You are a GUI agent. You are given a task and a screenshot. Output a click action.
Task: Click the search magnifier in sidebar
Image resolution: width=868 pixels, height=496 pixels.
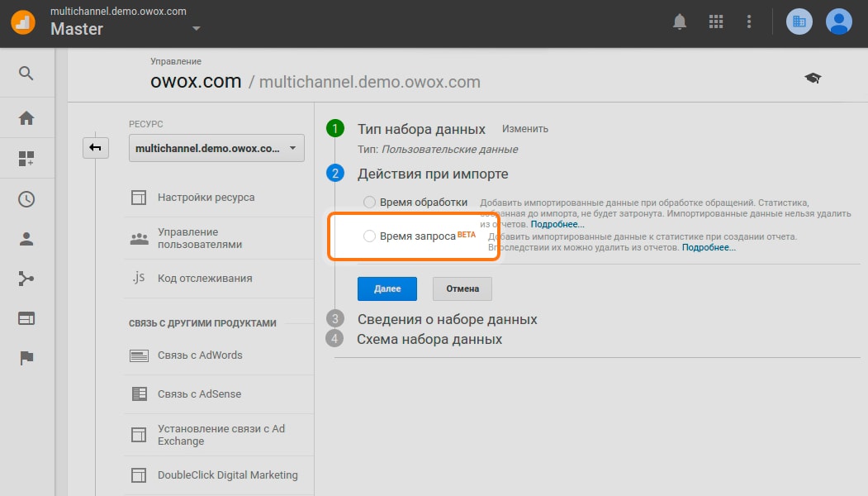click(x=26, y=73)
